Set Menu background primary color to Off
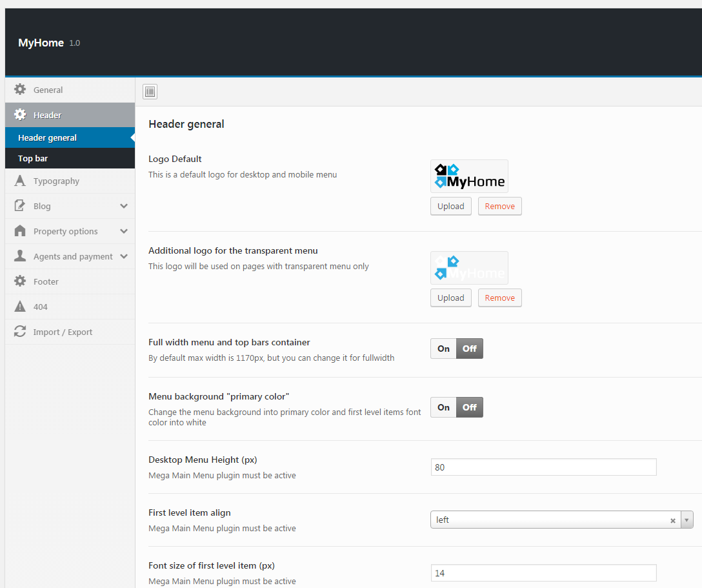 [470, 407]
